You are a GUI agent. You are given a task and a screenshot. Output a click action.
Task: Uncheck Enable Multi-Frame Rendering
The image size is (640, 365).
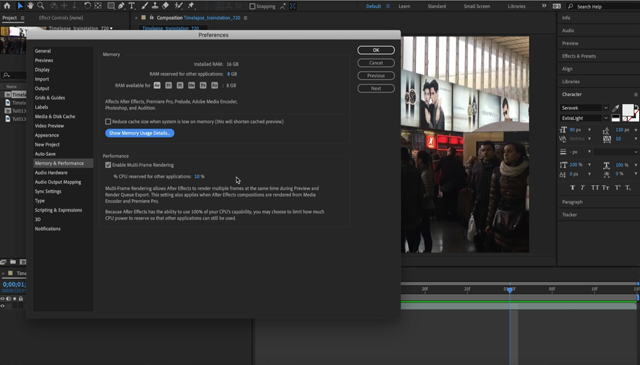(x=108, y=165)
